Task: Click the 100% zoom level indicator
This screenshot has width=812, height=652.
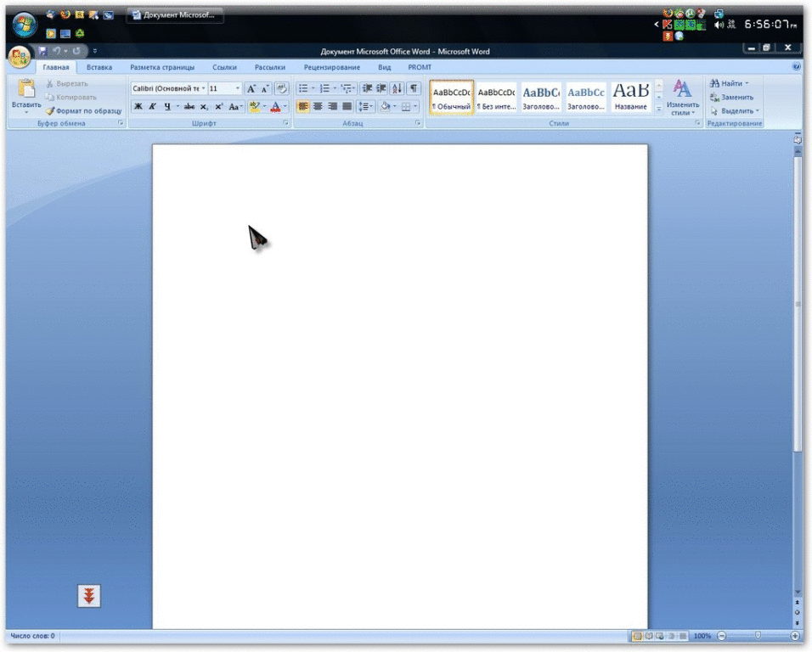Action: 702,636
